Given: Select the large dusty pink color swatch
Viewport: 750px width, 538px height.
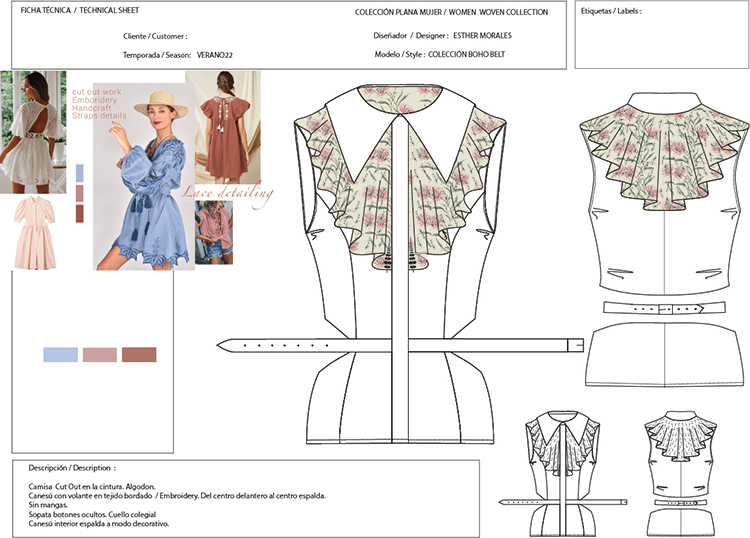Looking at the screenshot, I should coord(99,354).
